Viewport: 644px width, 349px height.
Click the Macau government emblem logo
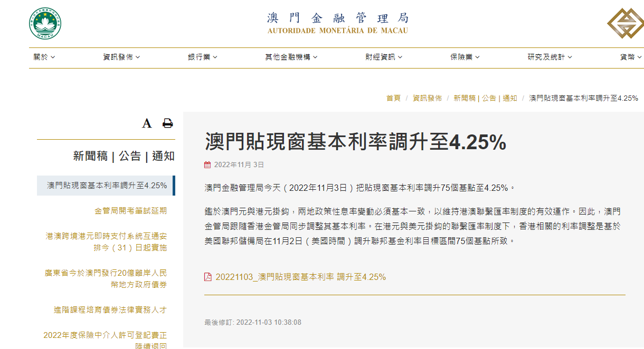[45, 23]
